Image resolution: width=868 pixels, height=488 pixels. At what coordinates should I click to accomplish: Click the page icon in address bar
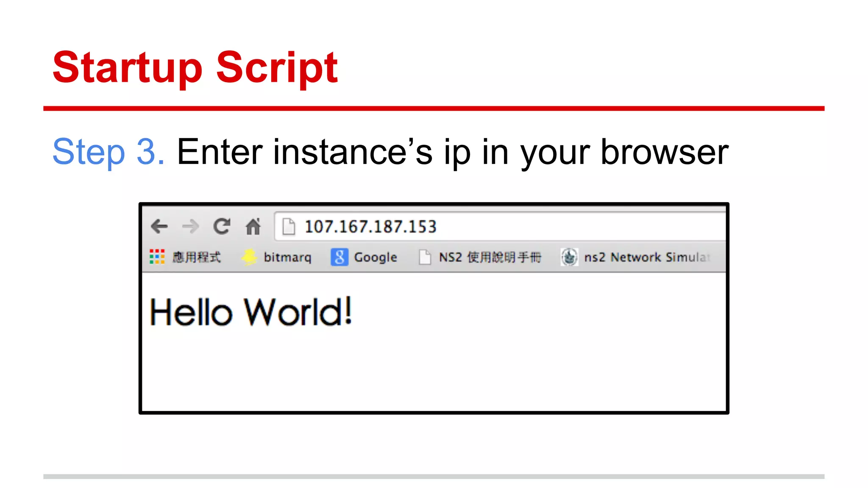click(289, 226)
